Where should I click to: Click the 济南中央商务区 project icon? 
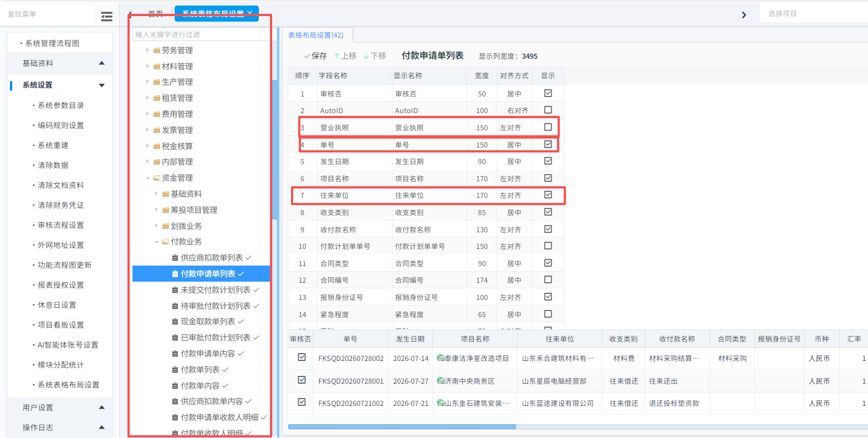441,381
